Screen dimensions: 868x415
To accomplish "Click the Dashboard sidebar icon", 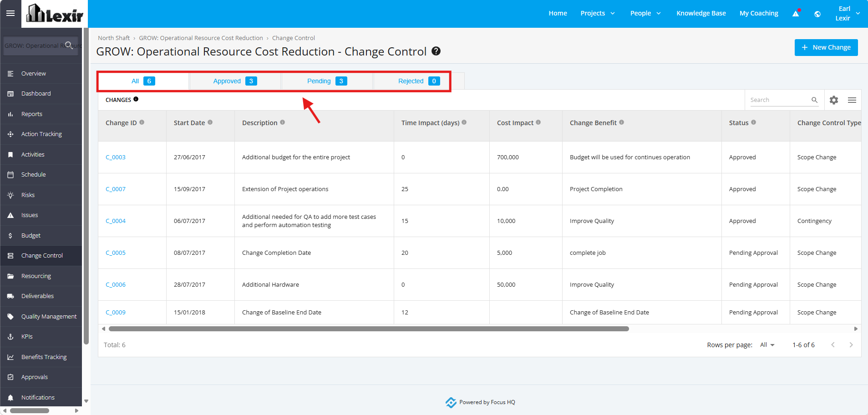I will click(10, 94).
